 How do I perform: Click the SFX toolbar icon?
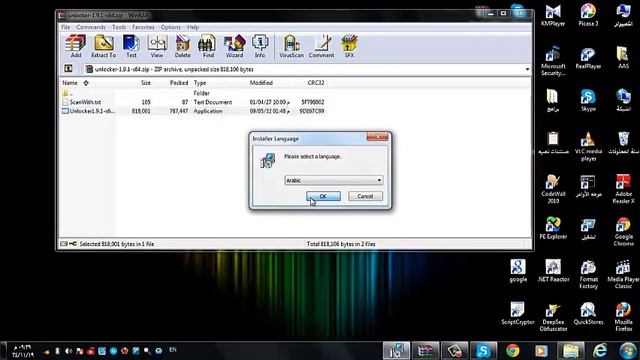coord(349,46)
